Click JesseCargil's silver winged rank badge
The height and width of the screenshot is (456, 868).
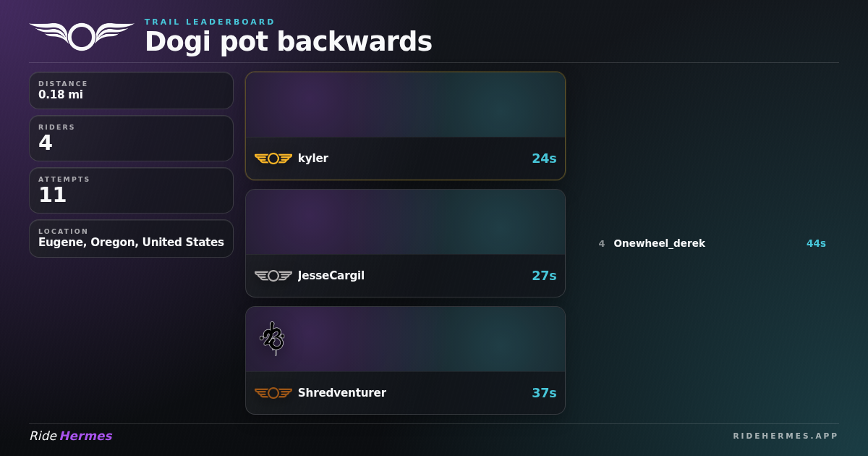point(273,276)
